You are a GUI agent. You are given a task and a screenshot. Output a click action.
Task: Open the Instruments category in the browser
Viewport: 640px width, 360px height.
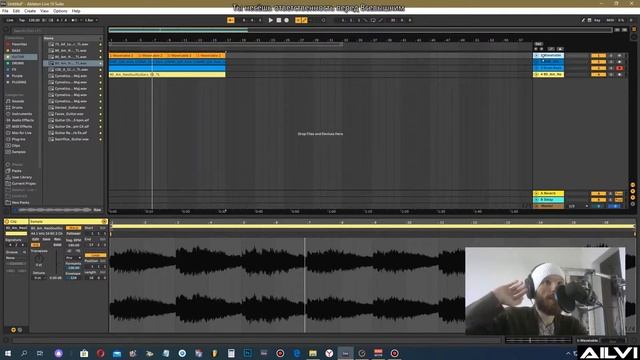[x=21, y=114]
